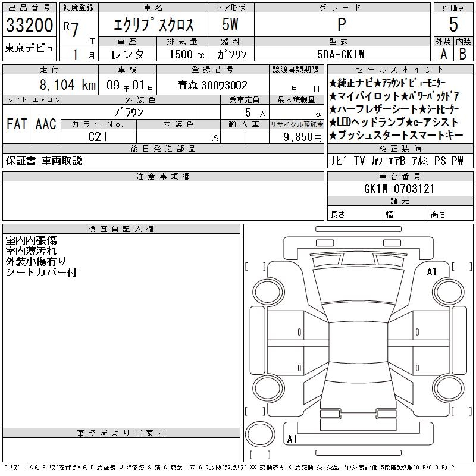Click the star before 純正ナビ in sales points
476x476 pixels.
334,83
